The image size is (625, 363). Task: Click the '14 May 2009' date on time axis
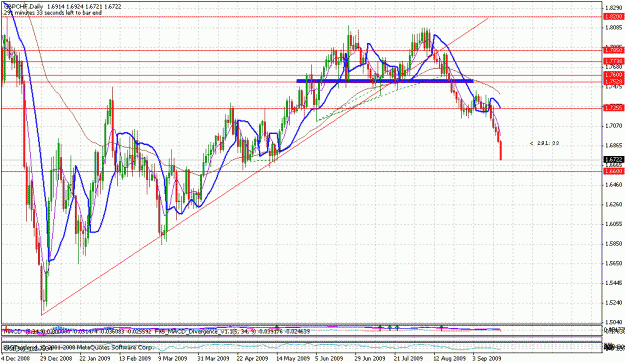[293, 359]
